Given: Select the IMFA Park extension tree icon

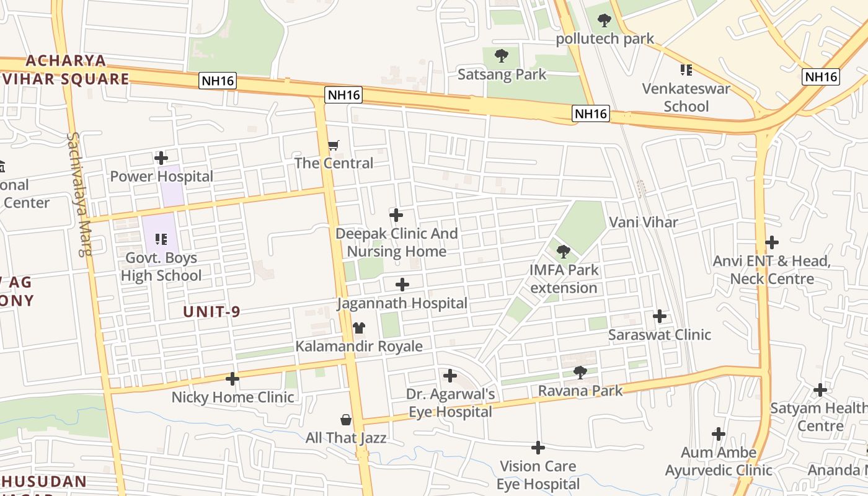Looking at the screenshot, I should coord(564,251).
